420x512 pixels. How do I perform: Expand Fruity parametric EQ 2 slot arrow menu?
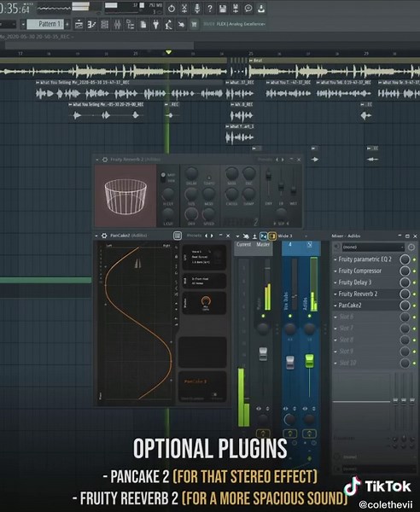click(x=335, y=259)
